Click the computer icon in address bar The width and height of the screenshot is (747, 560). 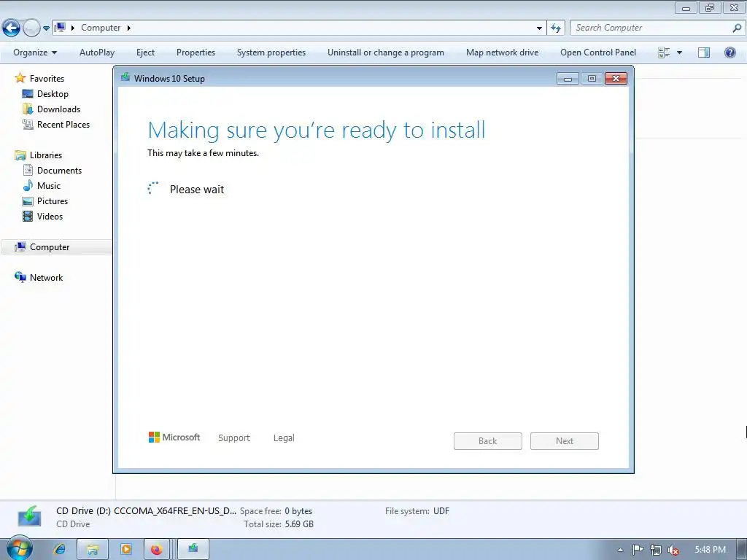coord(60,28)
